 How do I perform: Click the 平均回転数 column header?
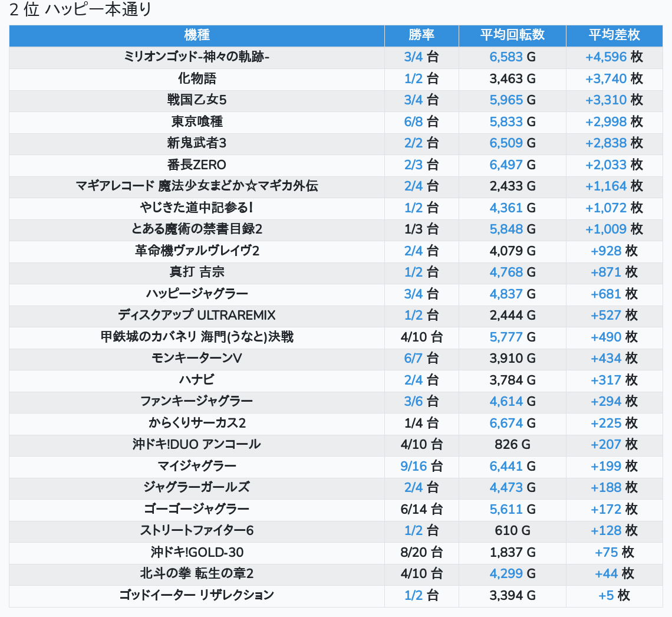512,35
